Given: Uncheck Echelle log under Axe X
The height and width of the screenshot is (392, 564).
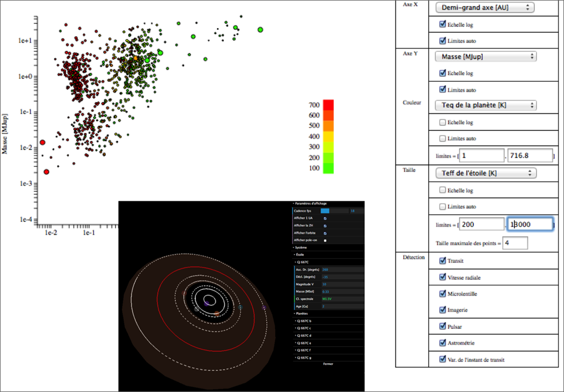Looking at the screenshot, I should click(443, 25).
